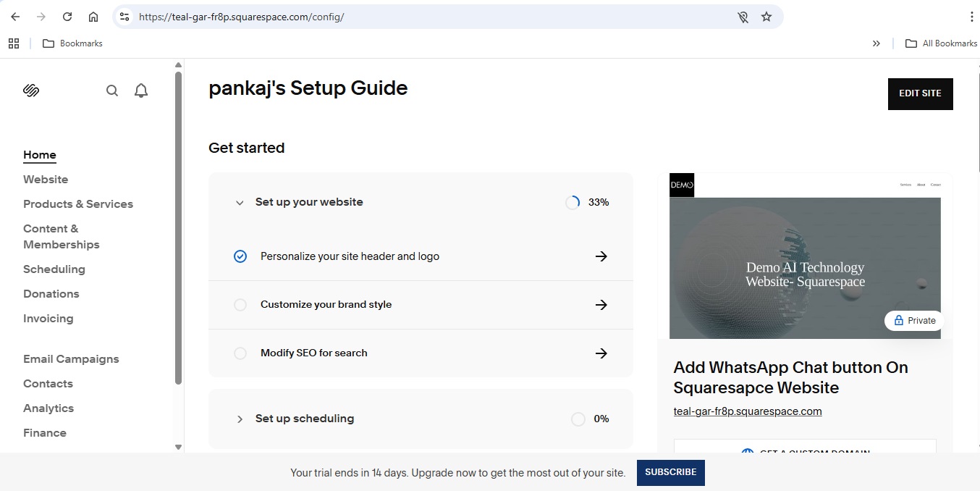Open Content & Memberships menu item
Image resolution: width=980 pixels, height=491 pixels.
[62, 237]
